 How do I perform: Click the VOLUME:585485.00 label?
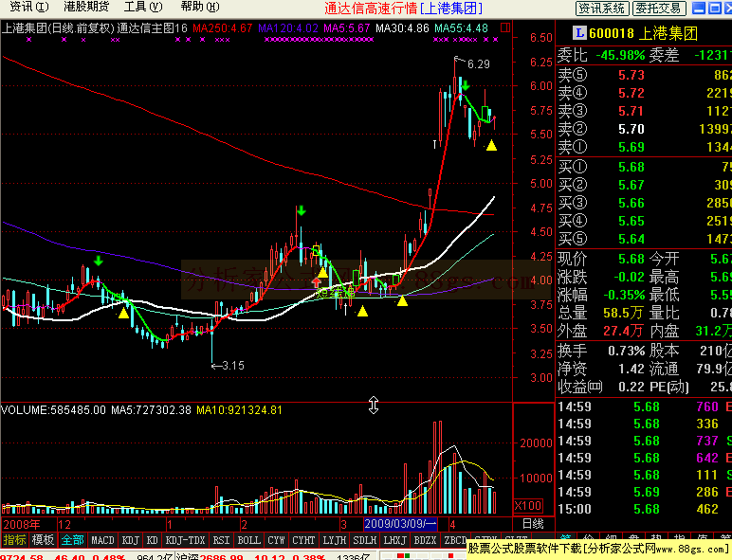pyautogui.click(x=53, y=410)
